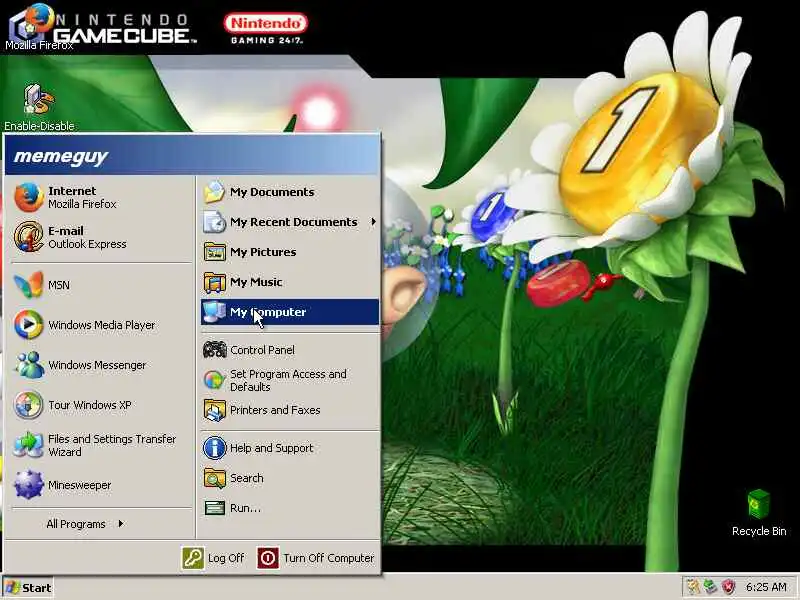This screenshot has height=600, width=800.
Task: Click the Windows Media Player icon
Action: 28,324
